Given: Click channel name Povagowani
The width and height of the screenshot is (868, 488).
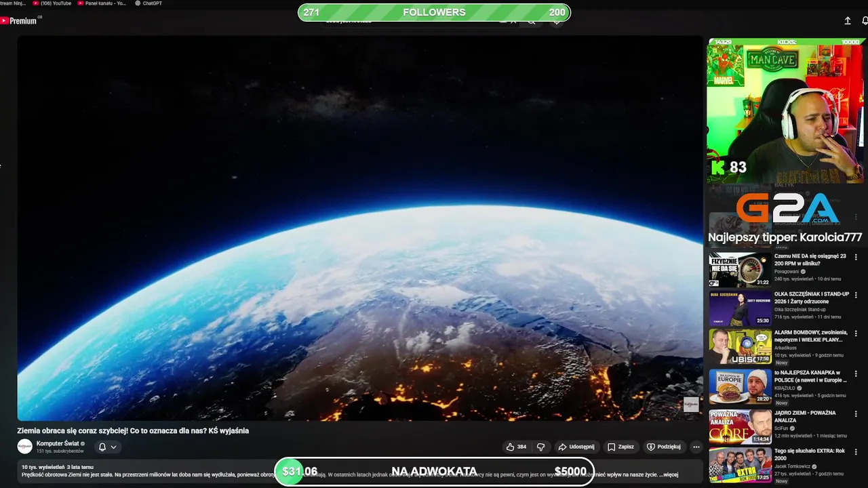Looking at the screenshot, I should tap(787, 272).
